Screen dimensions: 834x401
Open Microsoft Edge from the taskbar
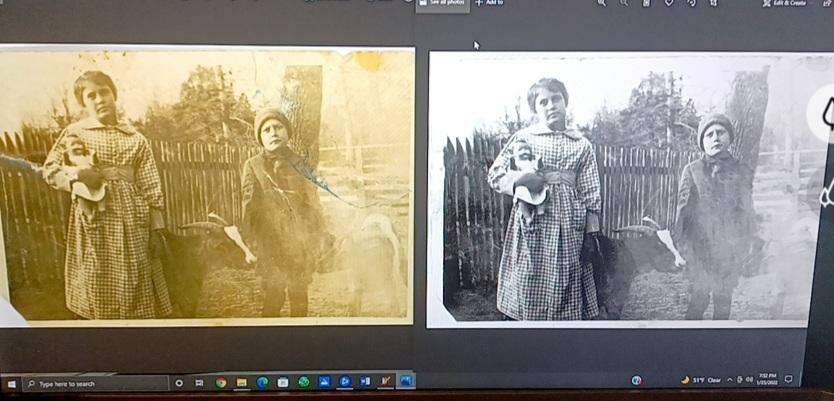262,382
